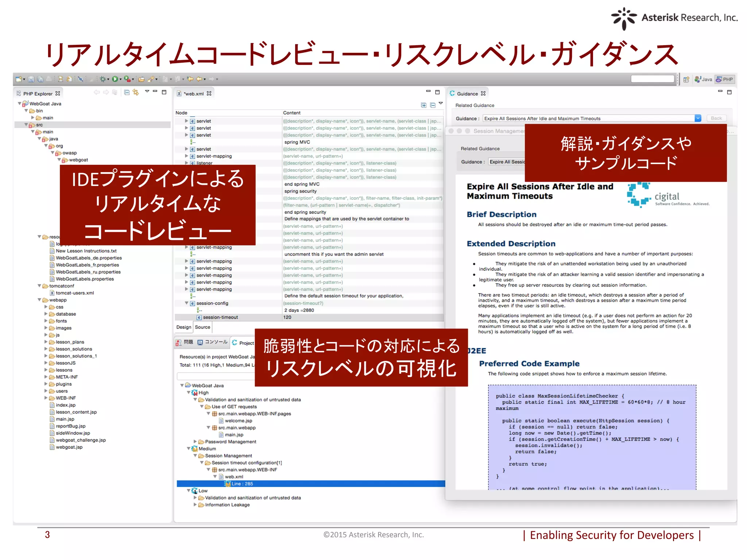Switch to the Source tab
Viewport: 747px width, 560px height.
pos(202,327)
